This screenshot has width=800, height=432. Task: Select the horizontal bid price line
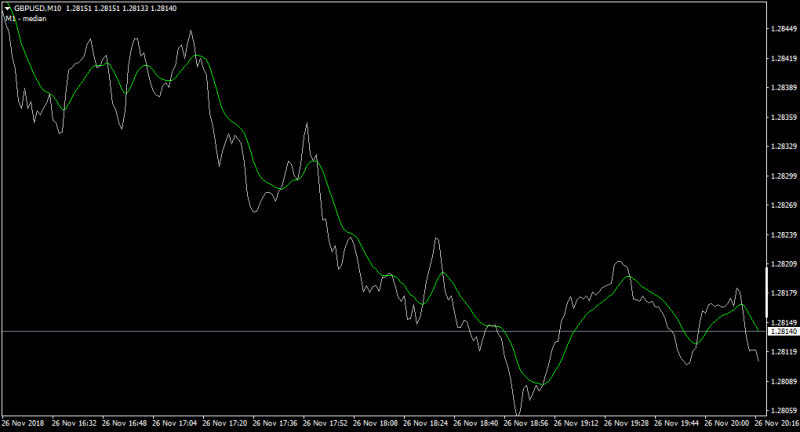[384, 332]
